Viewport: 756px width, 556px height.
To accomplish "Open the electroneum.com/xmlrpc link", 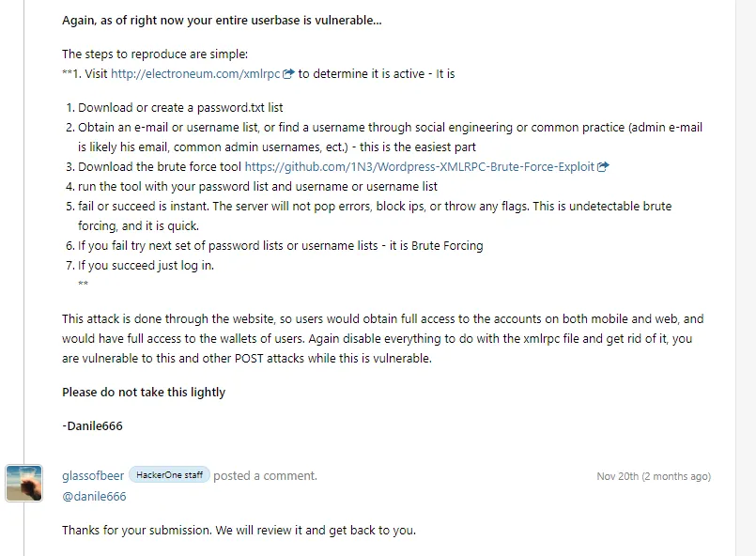I will pyautogui.click(x=195, y=74).
